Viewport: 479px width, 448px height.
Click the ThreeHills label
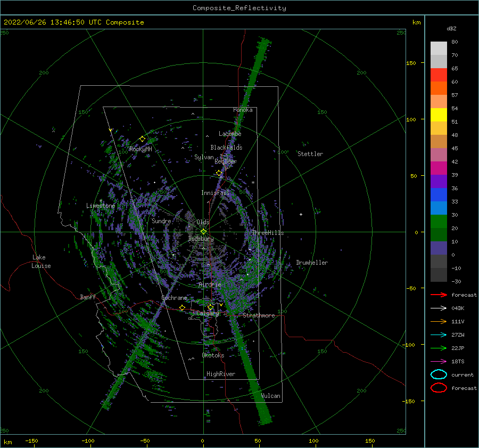268,233
